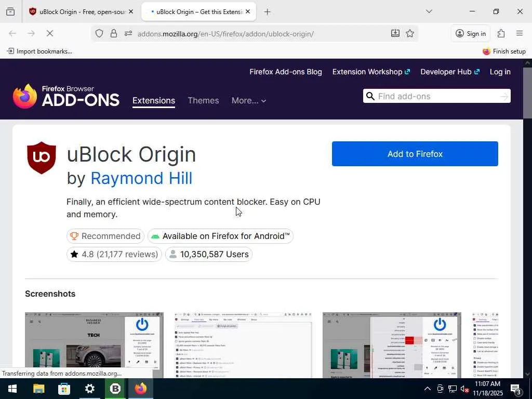The width and height of the screenshot is (532, 399).
Task: Click Add to Firefox button
Action: [415, 154]
